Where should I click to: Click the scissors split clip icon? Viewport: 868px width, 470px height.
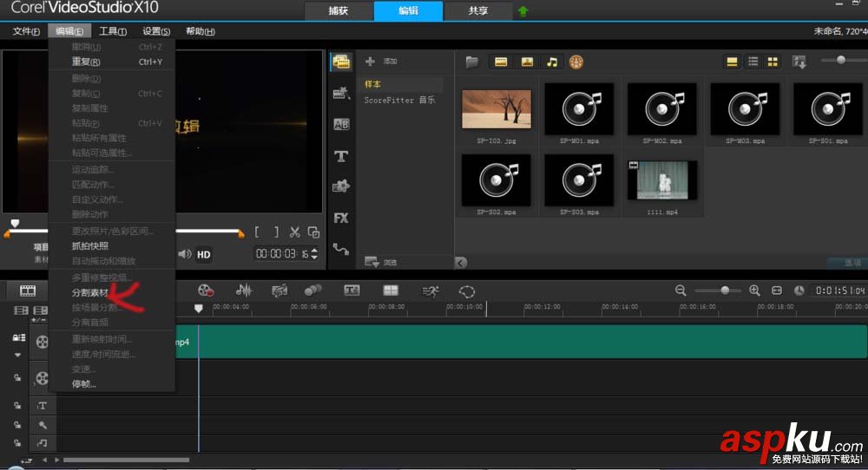pos(295,232)
